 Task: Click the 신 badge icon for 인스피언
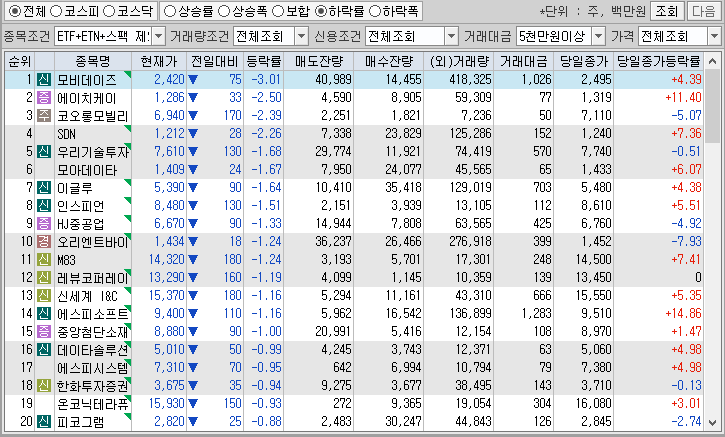(x=44, y=206)
